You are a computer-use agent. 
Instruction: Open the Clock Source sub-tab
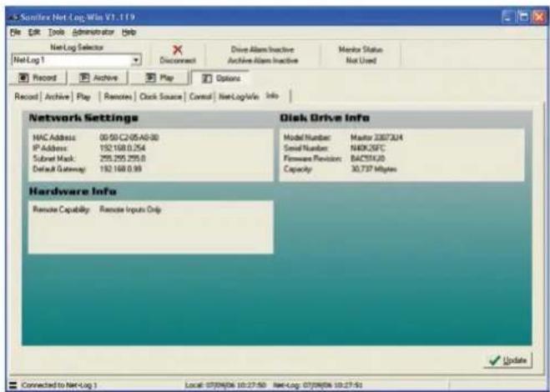[160, 97]
